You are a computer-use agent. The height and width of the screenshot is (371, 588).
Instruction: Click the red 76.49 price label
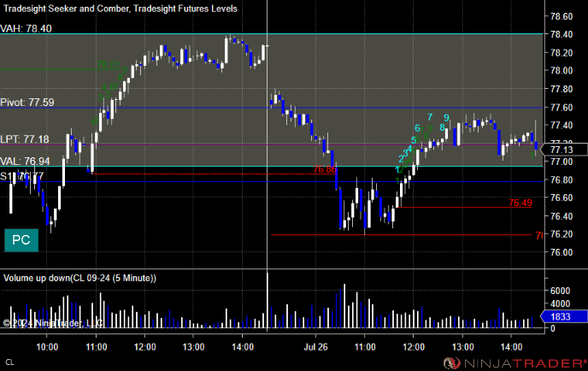point(520,203)
